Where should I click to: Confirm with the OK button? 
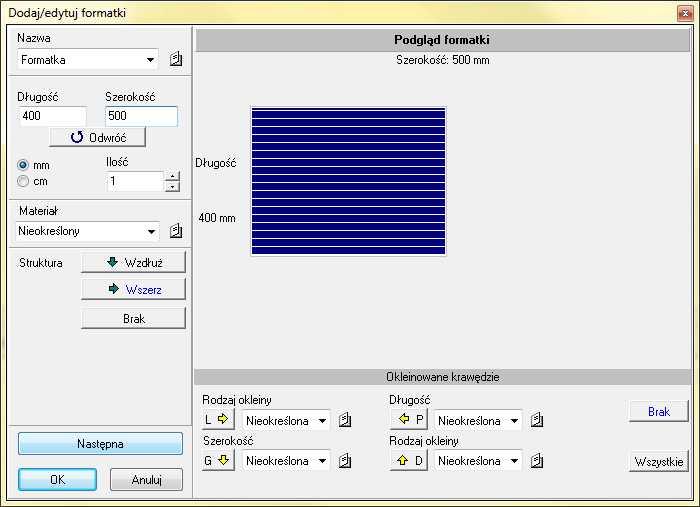click(x=58, y=480)
